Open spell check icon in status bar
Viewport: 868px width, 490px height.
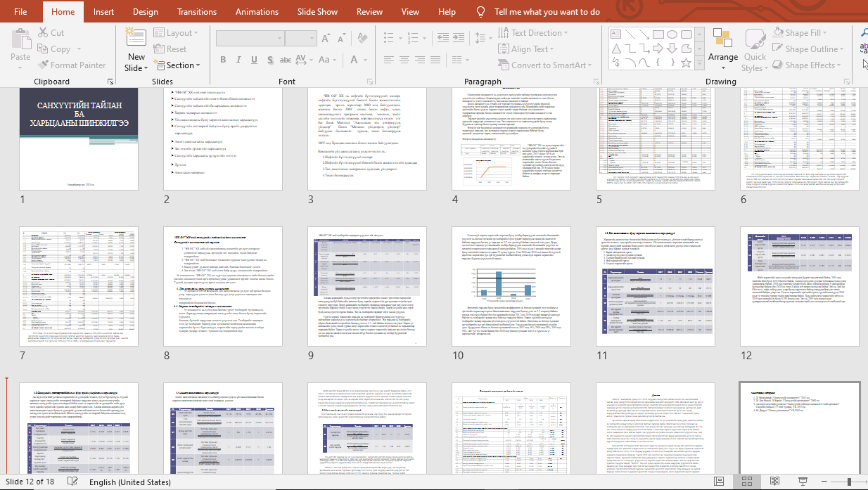(72, 482)
